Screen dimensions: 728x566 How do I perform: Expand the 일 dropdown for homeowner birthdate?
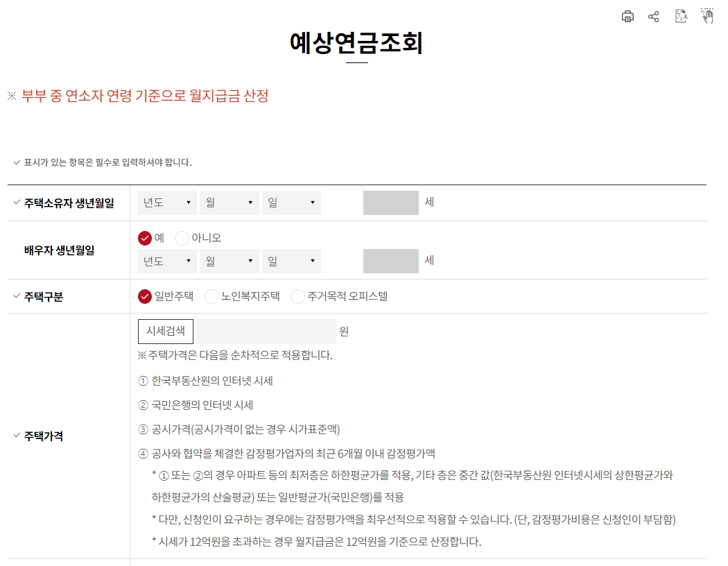click(291, 202)
